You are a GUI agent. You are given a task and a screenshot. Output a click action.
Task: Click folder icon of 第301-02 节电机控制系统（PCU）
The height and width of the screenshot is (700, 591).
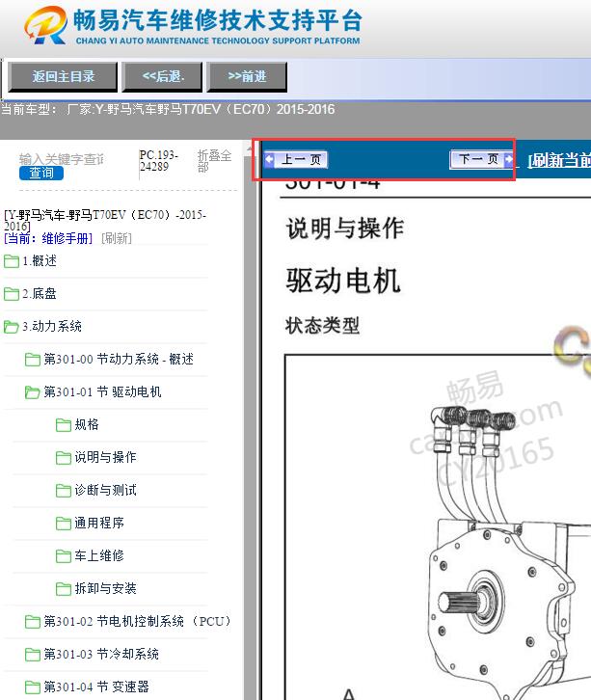click(32, 622)
